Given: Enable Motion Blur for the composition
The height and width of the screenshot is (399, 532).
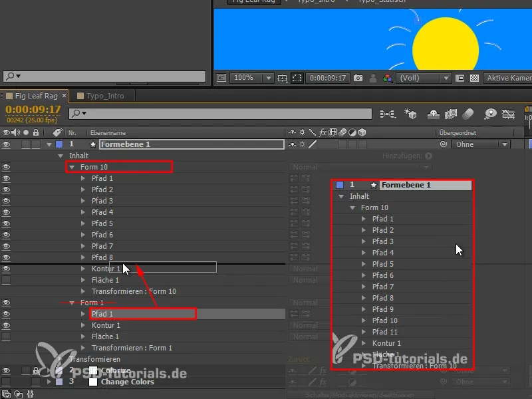Looking at the screenshot, I should [x=467, y=114].
